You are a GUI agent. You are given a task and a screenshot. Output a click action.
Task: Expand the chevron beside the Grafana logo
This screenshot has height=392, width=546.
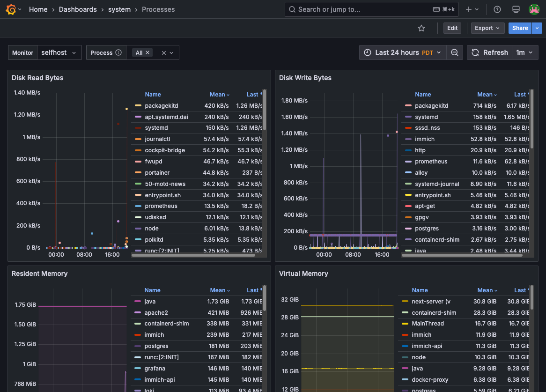pos(20,9)
